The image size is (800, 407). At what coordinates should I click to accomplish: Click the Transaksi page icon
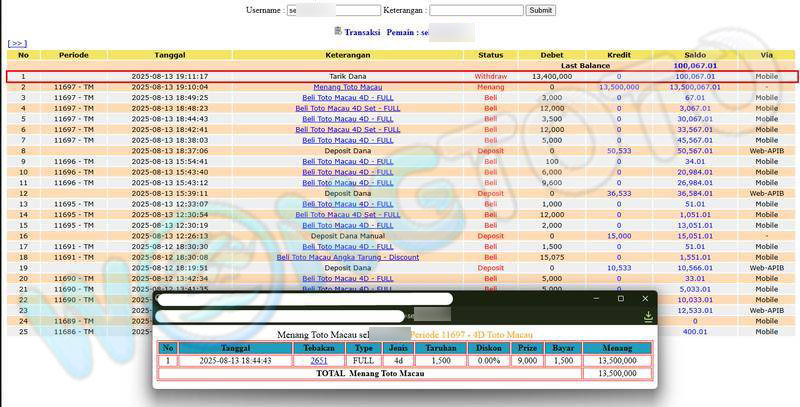coord(338,32)
